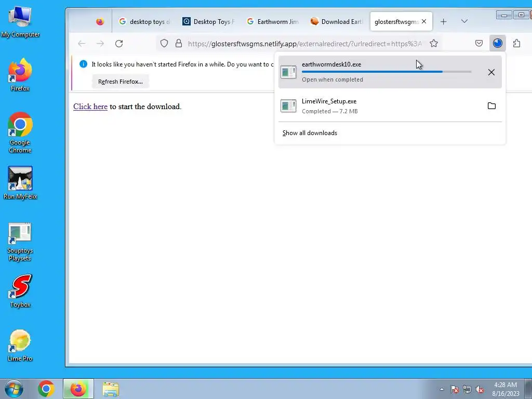Open the extensions puzzle icon

(x=516, y=44)
